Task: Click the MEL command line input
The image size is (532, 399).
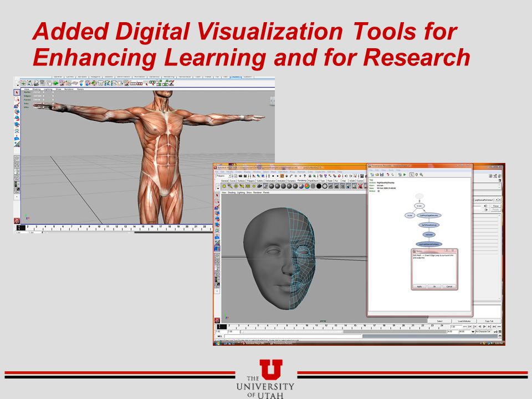Action: click(294, 336)
